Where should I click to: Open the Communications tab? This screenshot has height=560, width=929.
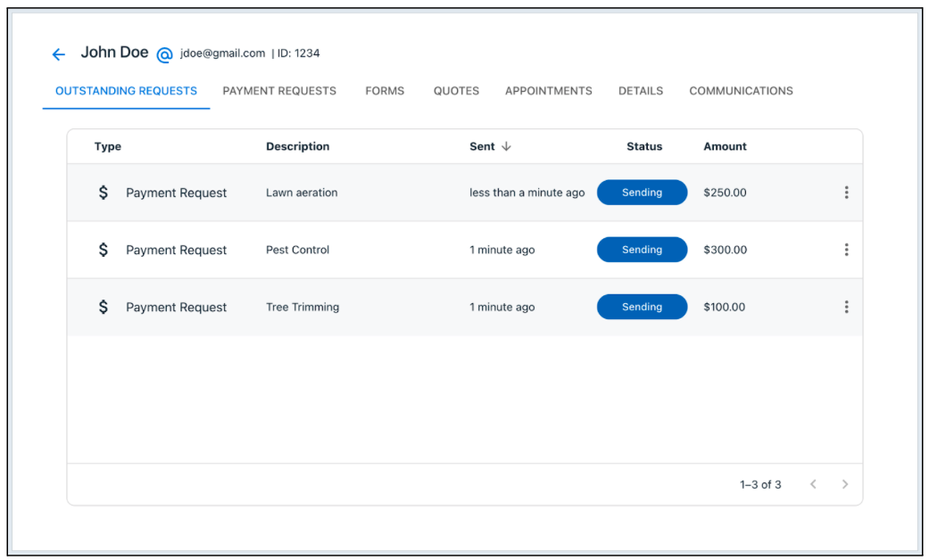point(741,91)
